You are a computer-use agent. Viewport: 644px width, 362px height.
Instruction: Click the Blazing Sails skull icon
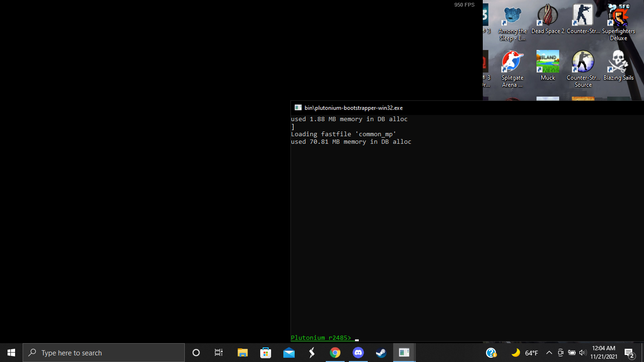pyautogui.click(x=618, y=62)
